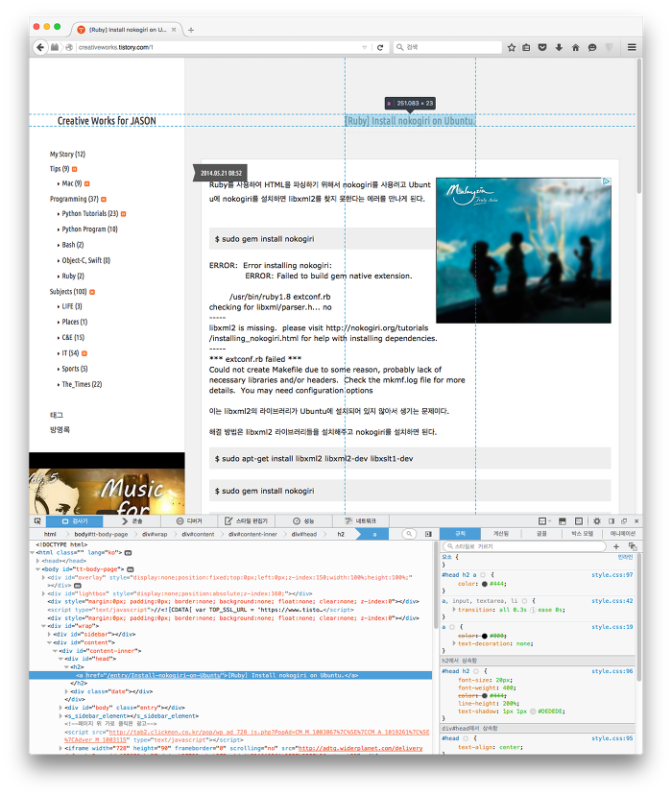This screenshot has height=796, width=672.
Task: Open a new browser tab with plus
Action: (x=191, y=30)
